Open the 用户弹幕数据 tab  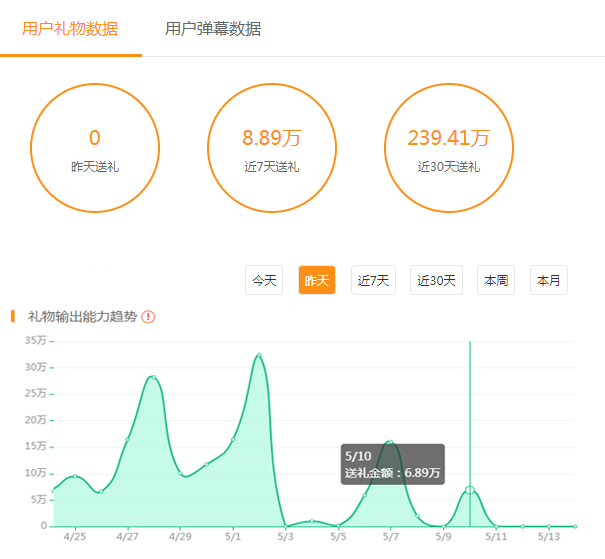point(213,29)
